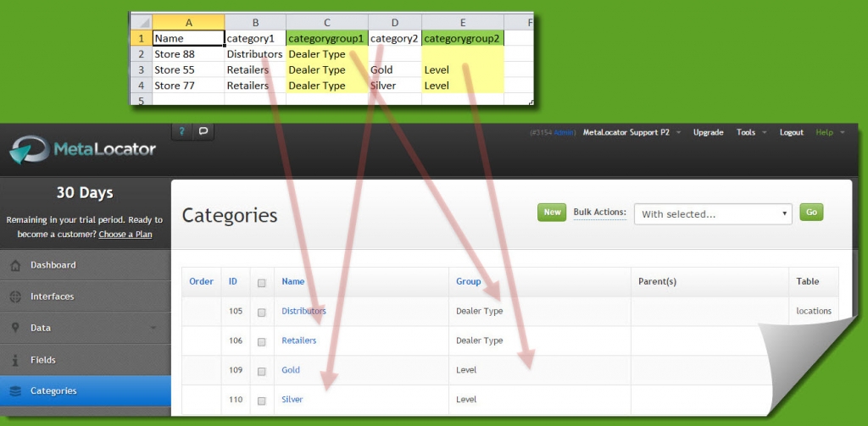Open the Silver category link

click(292, 400)
